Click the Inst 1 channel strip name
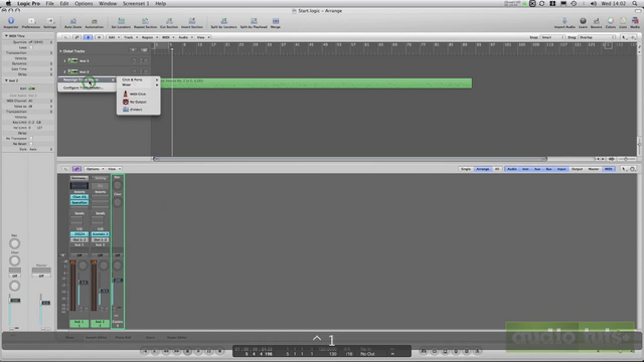The width and height of the screenshot is (644, 362). tap(79, 323)
